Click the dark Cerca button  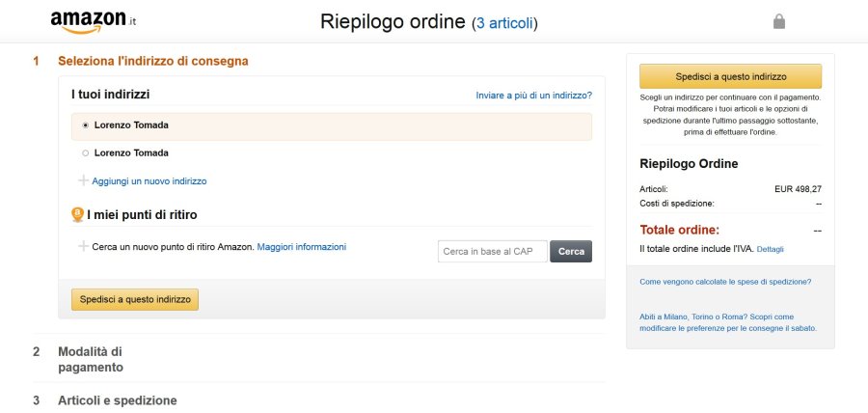coord(571,251)
